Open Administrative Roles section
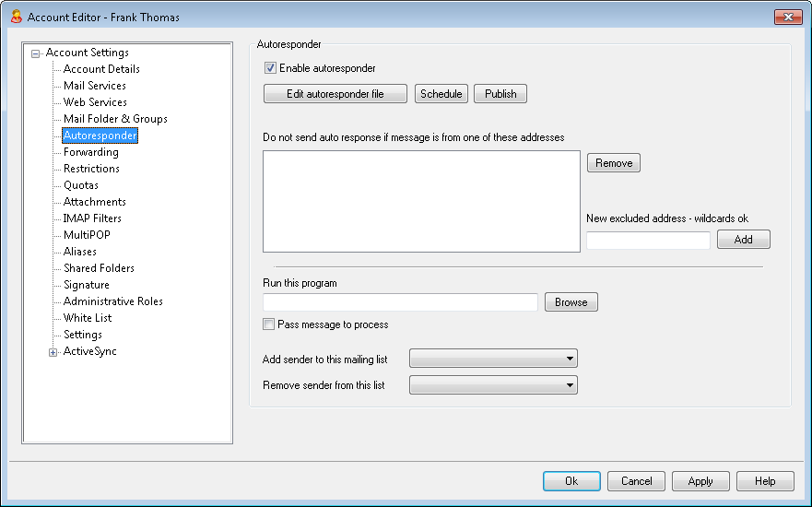Viewport: 812px width, 507px height. [112, 301]
